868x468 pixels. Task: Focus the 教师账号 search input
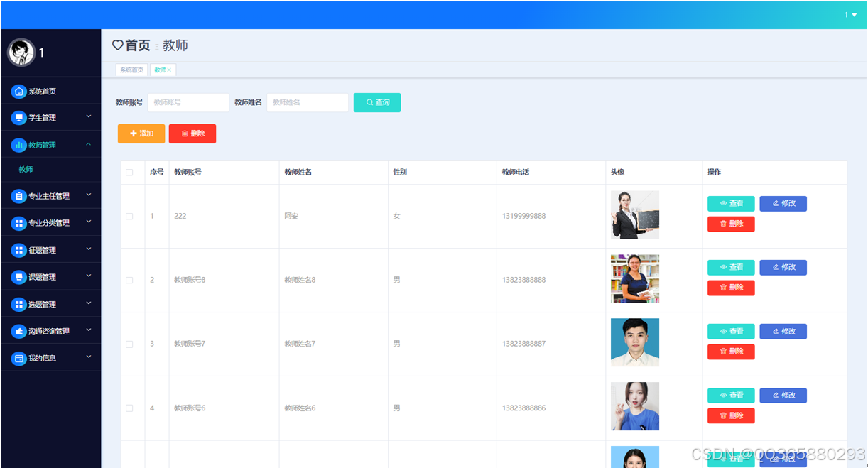[x=188, y=102]
